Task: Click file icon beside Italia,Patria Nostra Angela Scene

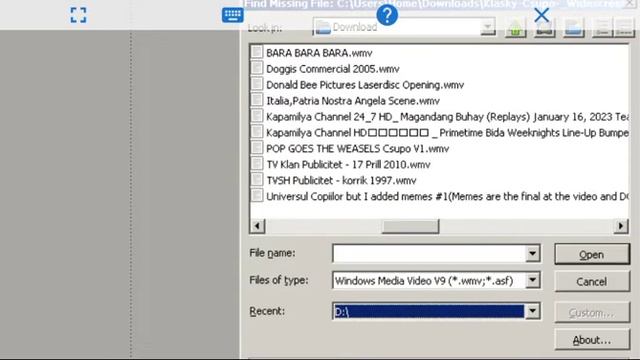Action: (257, 100)
